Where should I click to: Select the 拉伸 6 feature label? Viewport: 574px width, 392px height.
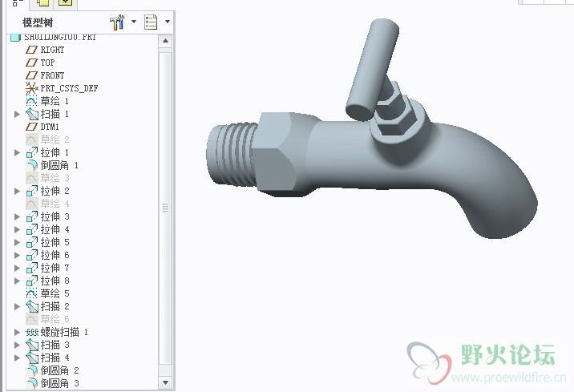point(55,255)
